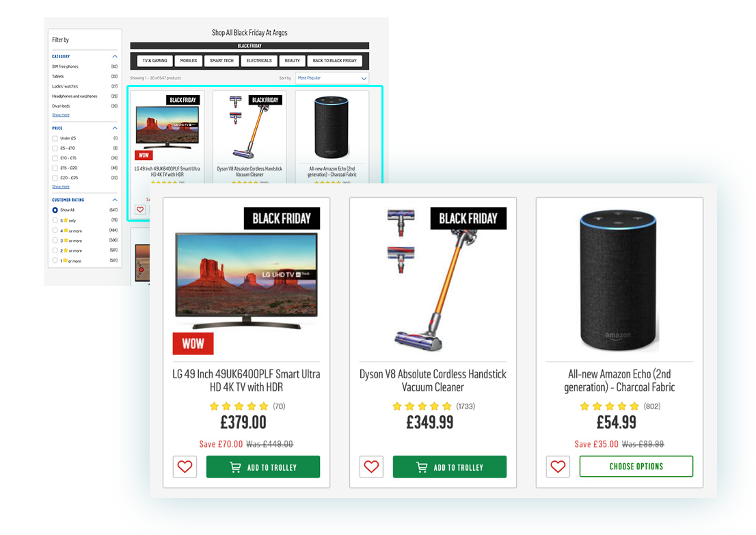
Task: Collapse the Customer Rating filter section
Action: tap(115, 200)
